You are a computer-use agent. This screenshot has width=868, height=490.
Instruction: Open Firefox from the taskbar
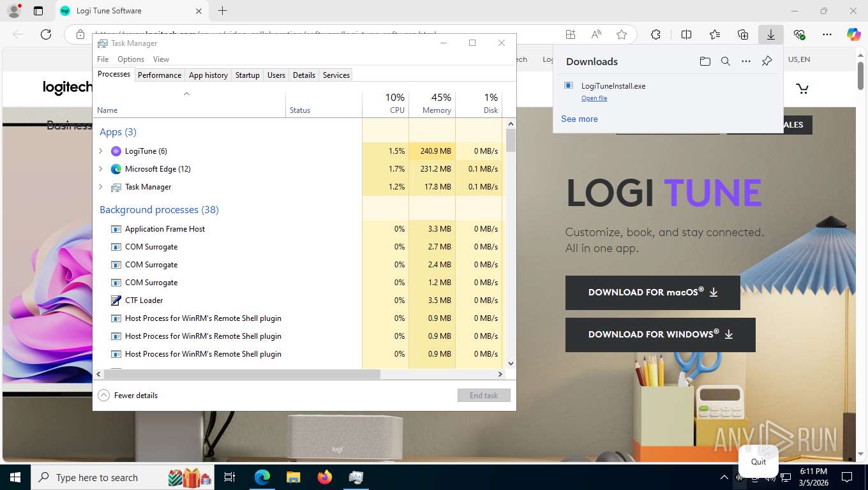325,477
